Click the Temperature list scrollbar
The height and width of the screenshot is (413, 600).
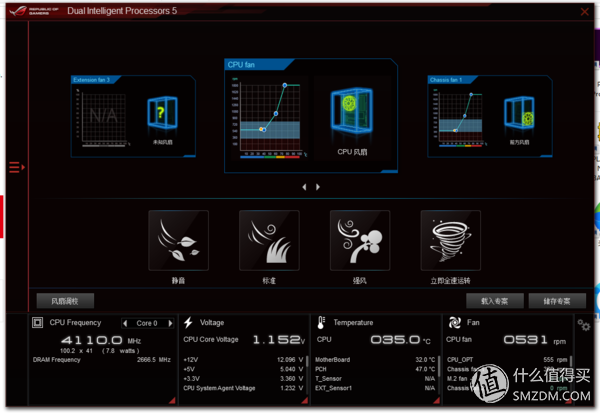coord(439,374)
